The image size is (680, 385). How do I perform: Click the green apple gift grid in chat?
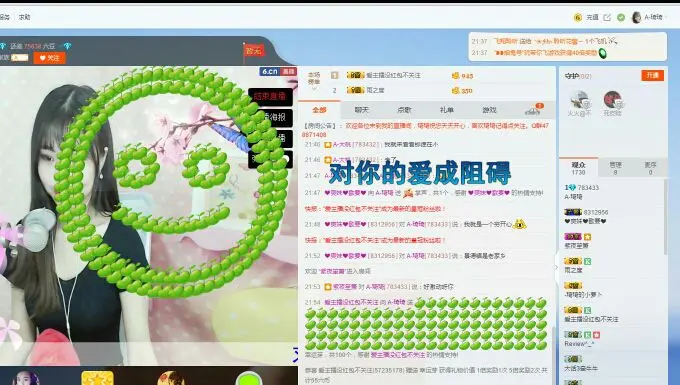[426, 324]
